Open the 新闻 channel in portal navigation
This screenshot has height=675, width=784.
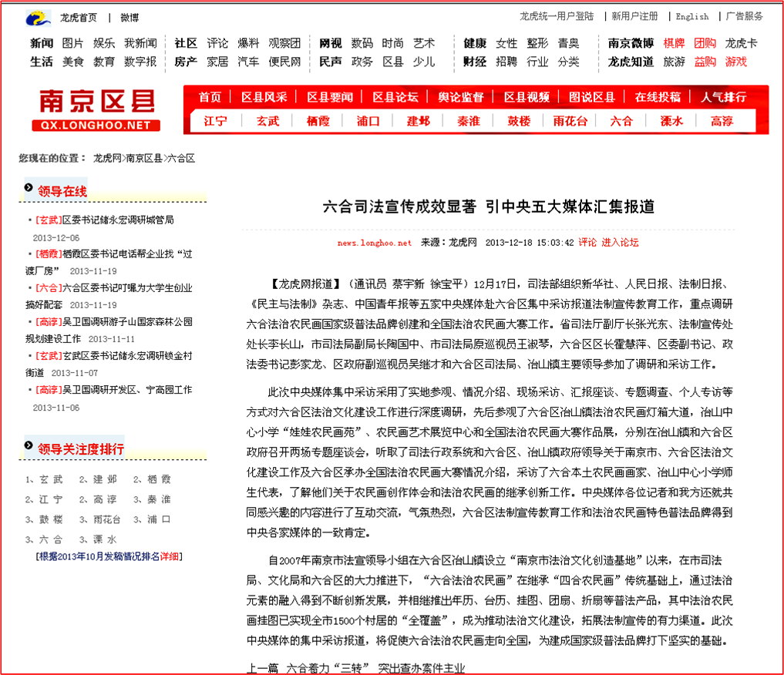[x=42, y=43]
